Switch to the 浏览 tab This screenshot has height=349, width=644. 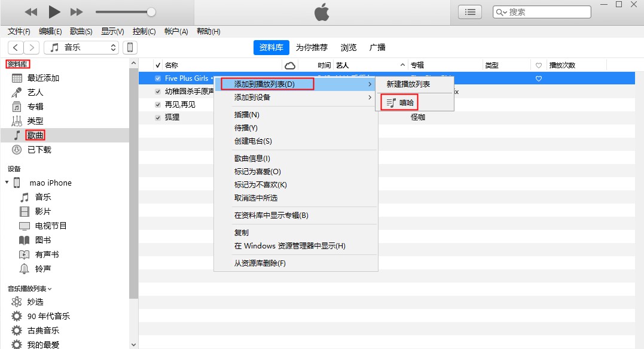(349, 48)
